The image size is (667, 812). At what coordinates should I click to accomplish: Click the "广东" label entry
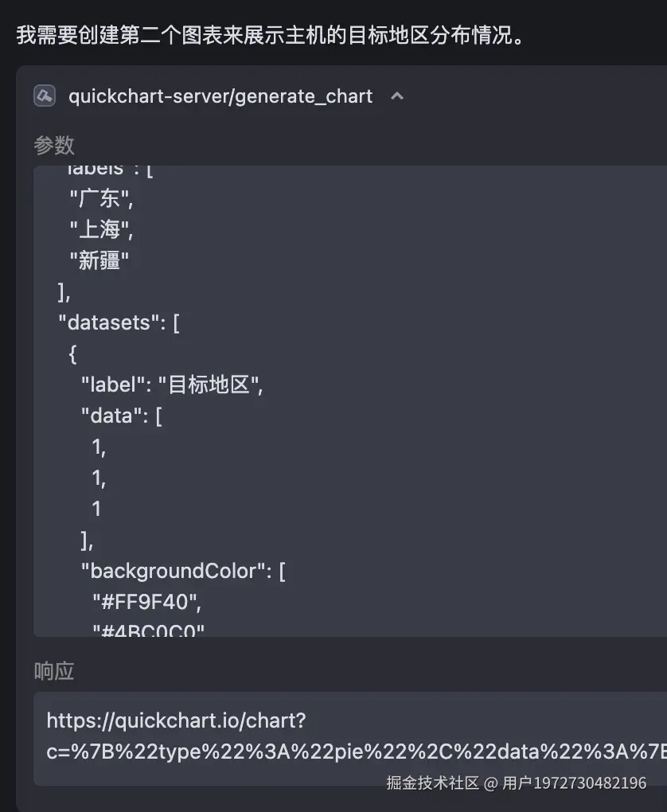click(x=102, y=198)
